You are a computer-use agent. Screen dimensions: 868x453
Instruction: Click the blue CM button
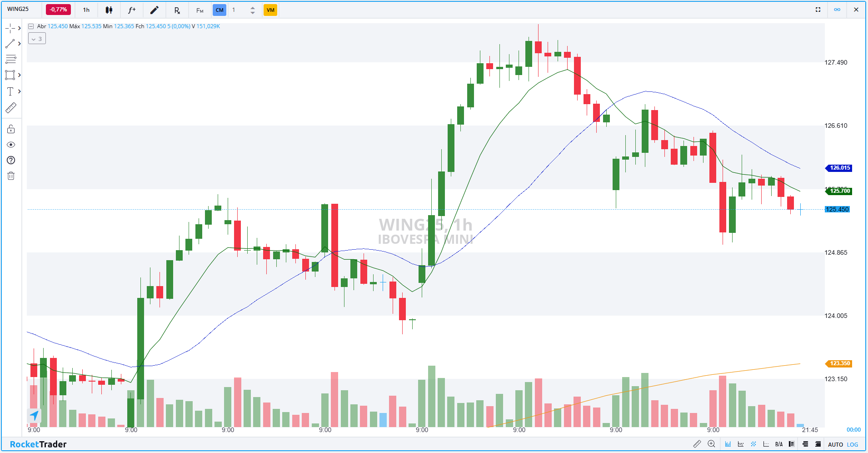pos(219,10)
